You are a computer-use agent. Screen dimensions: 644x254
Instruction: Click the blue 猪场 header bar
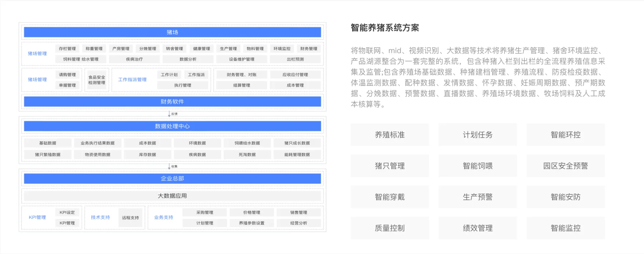(x=172, y=32)
